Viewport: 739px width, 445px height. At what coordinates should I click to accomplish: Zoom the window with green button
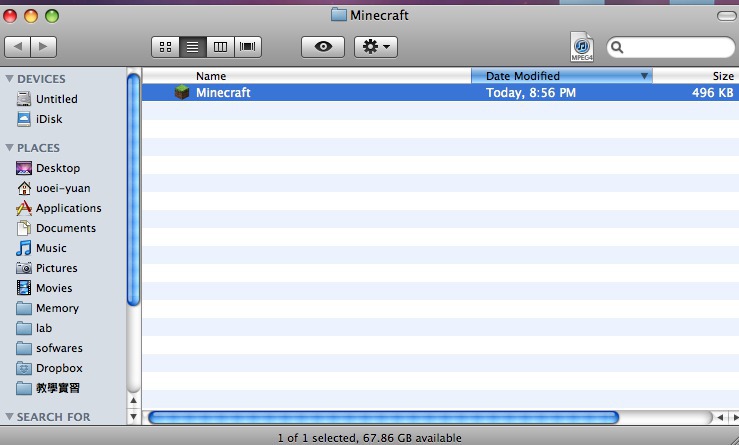[x=52, y=16]
